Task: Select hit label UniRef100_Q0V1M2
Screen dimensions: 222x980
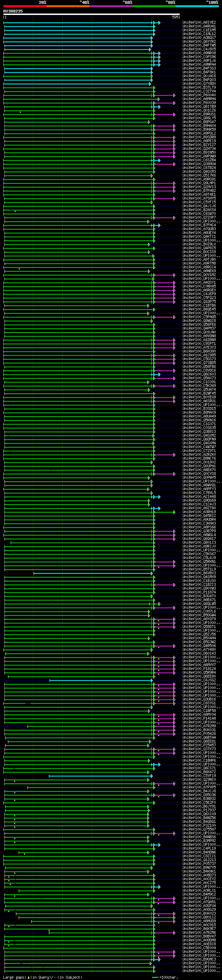Action: tap(199, 275)
